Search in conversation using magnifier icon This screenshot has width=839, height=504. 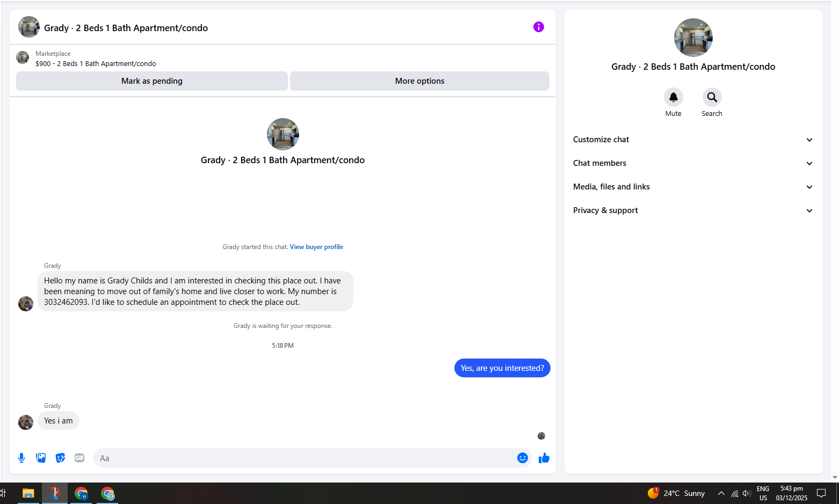712,97
